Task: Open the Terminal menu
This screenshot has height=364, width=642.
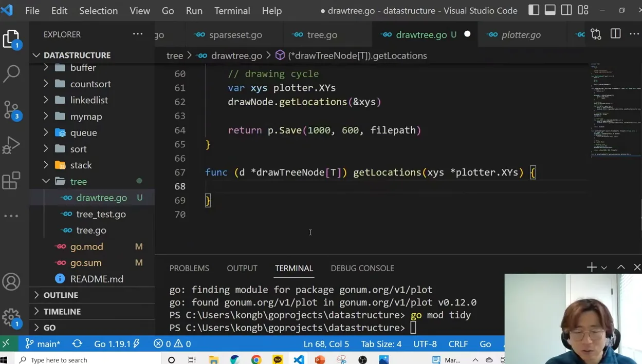Action: 232,10
